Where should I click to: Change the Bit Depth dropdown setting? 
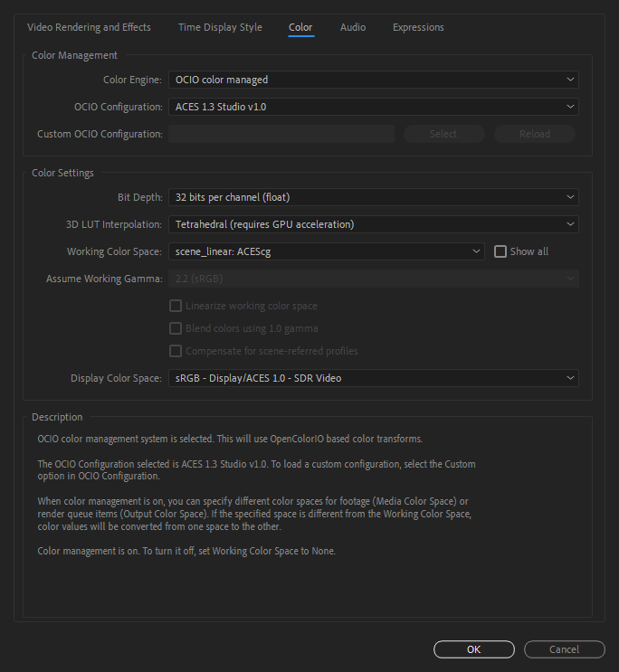pos(373,197)
